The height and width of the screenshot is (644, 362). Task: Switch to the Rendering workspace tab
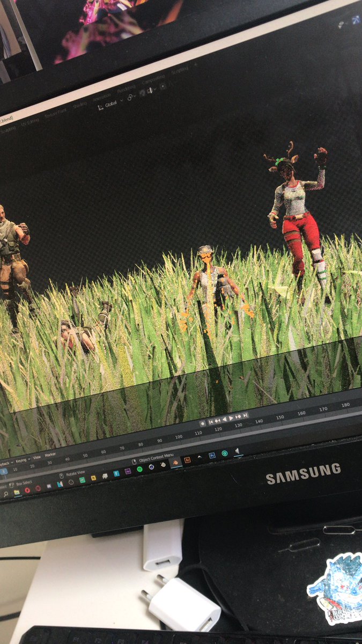[126, 88]
